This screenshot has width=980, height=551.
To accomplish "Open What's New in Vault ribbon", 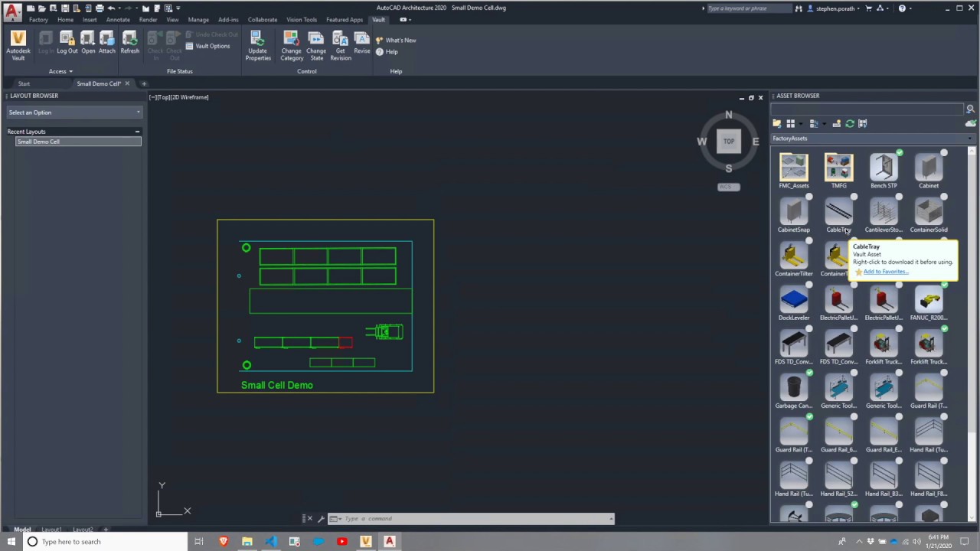I will coord(396,40).
